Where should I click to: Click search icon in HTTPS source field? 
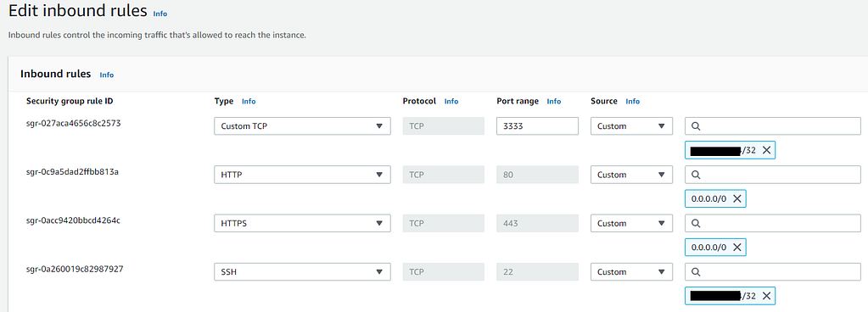(697, 224)
